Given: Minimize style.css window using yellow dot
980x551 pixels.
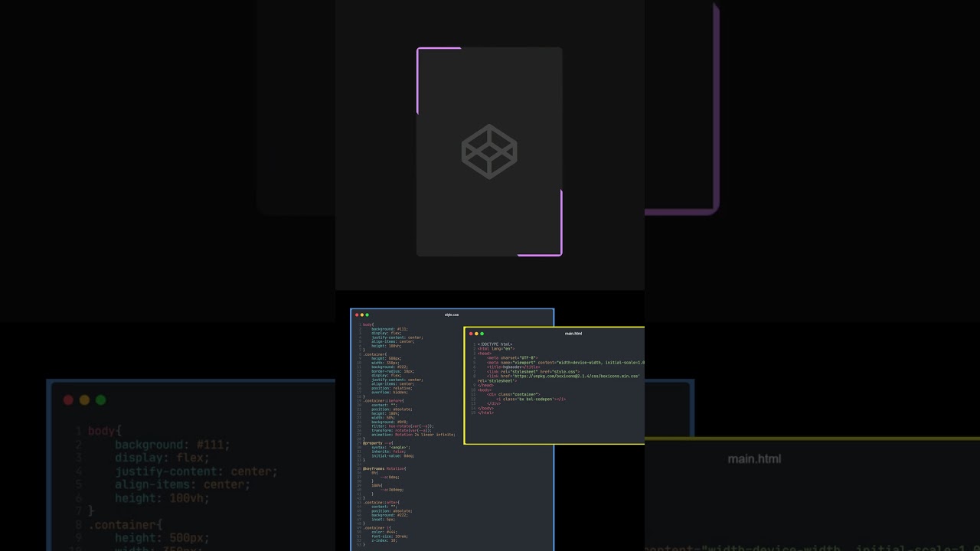Looking at the screenshot, I should coord(362,315).
